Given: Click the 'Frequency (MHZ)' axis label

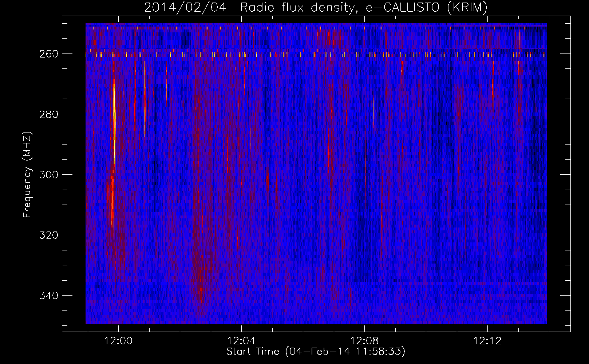Looking at the screenshot, I should point(27,175).
